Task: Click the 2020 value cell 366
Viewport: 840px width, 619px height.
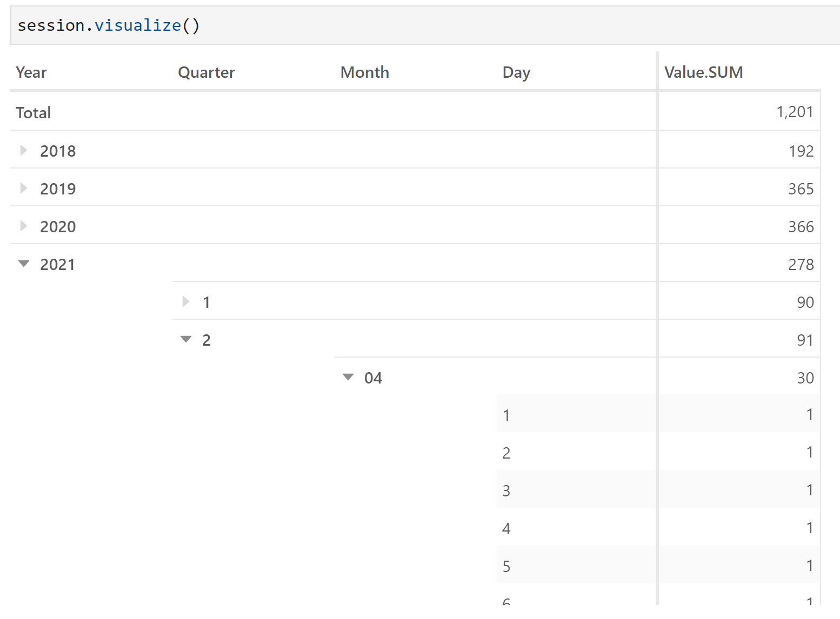Action: 801,226
